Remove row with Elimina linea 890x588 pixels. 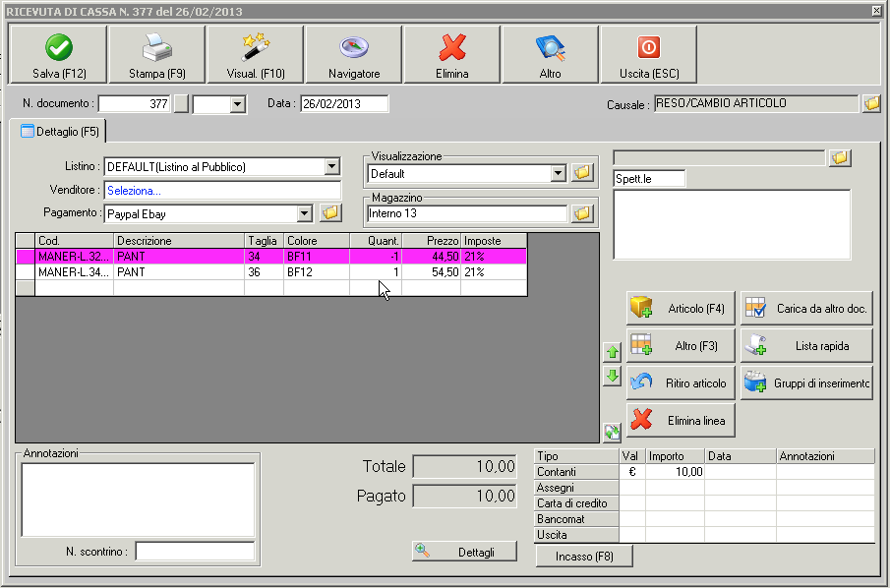pyautogui.click(x=681, y=421)
